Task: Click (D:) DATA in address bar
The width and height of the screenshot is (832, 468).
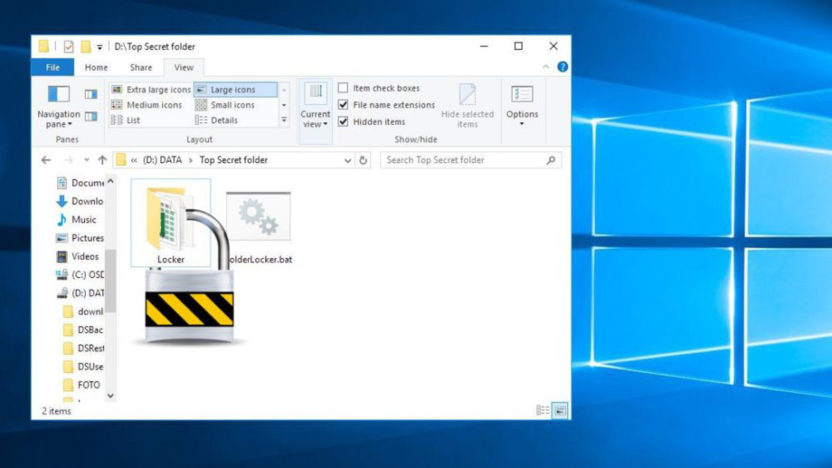Action: 162,160
